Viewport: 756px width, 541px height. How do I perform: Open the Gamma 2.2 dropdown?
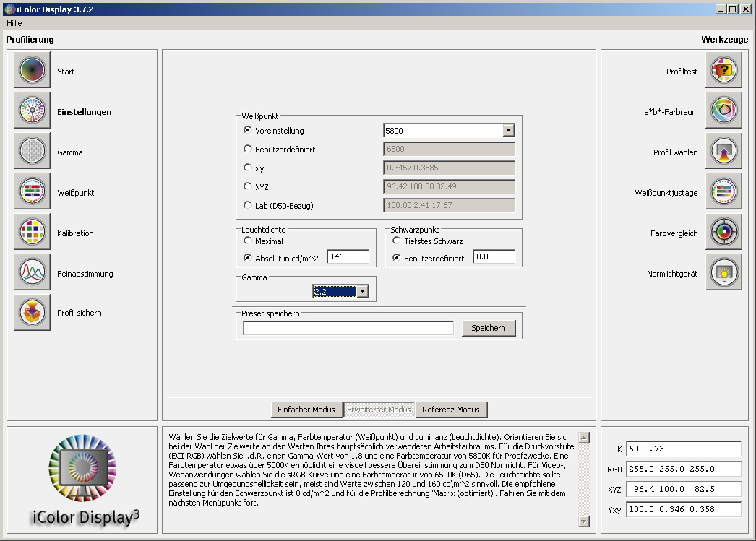click(x=362, y=291)
